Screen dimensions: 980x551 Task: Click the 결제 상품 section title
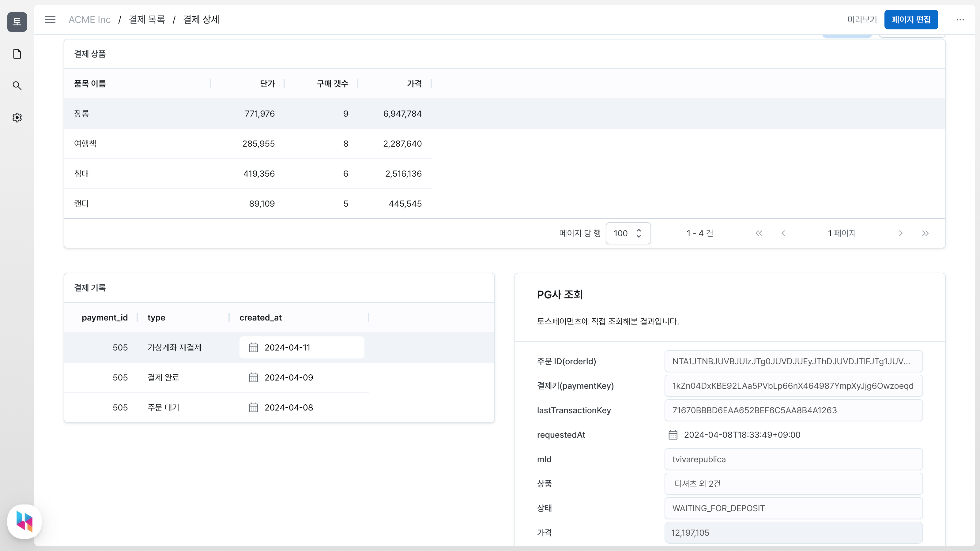90,54
